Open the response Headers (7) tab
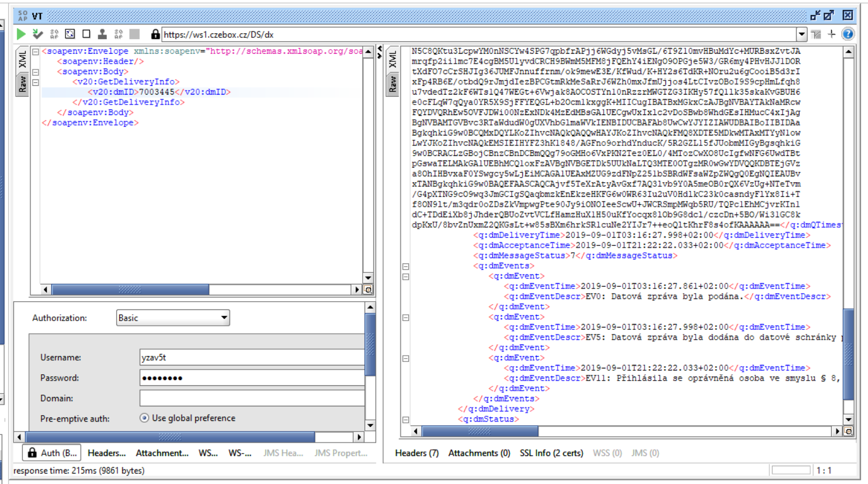This screenshot has height=484, width=868. pyautogui.click(x=416, y=453)
